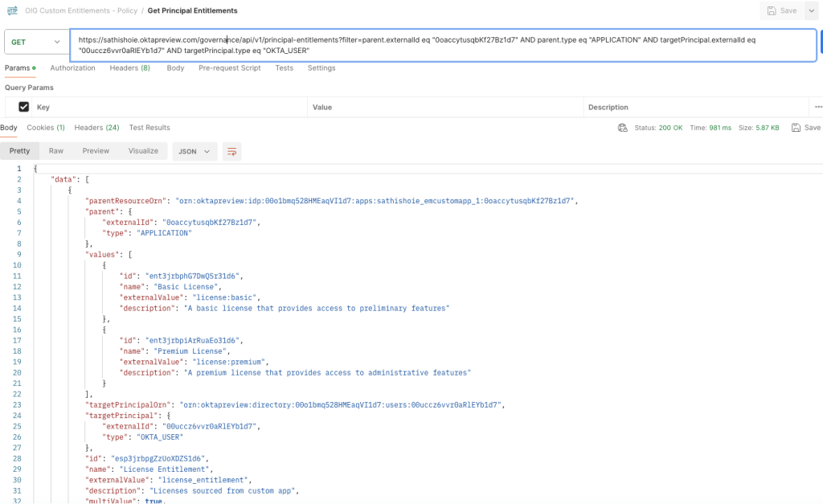823x504 pixels.
Task: Switch to the Params tab
Action: click(x=20, y=68)
